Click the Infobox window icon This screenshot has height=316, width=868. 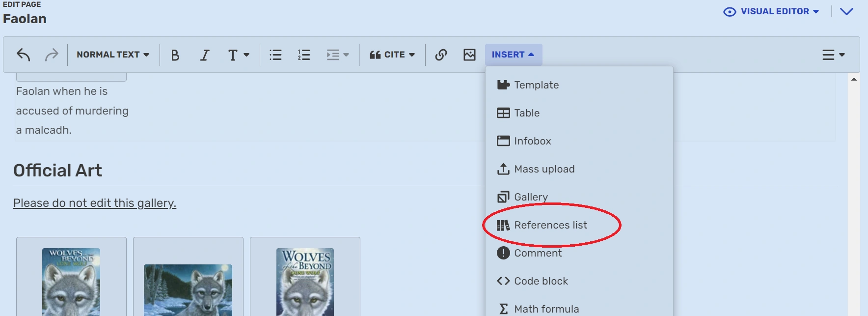pyautogui.click(x=503, y=141)
